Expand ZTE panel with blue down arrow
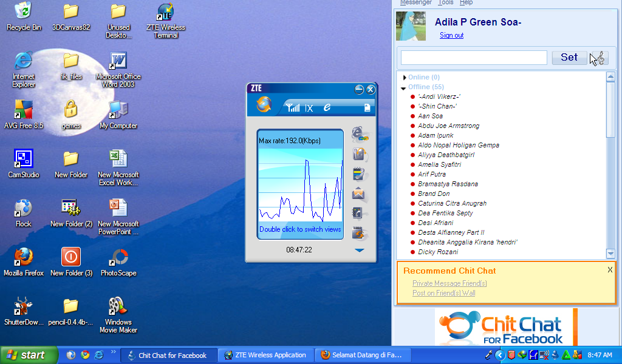This screenshot has height=364, width=622. 359,250
